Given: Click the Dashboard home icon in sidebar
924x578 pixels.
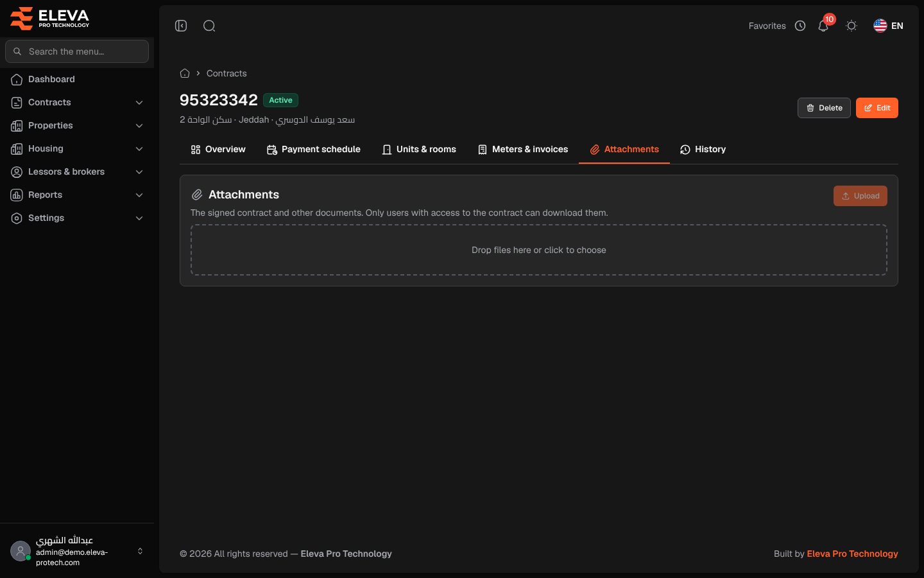Looking at the screenshot, I should point(17,80).
